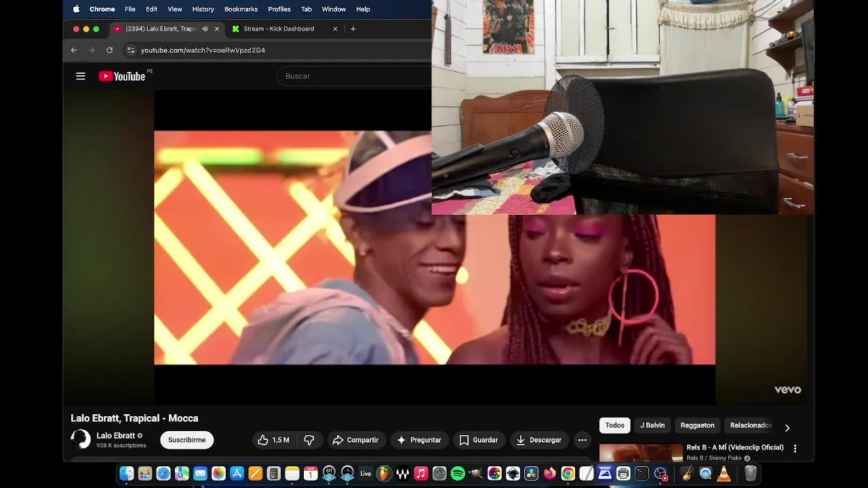The image size is (868, 488).
Task: Click the Preguntar button
Action: pos(419,440)
